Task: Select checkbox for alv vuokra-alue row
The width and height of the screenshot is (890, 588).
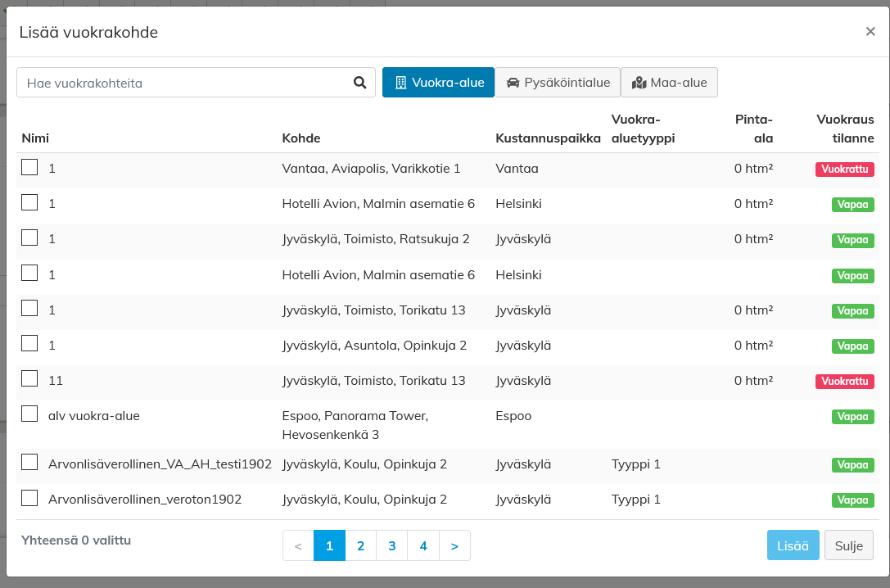Action: [29, 414]
